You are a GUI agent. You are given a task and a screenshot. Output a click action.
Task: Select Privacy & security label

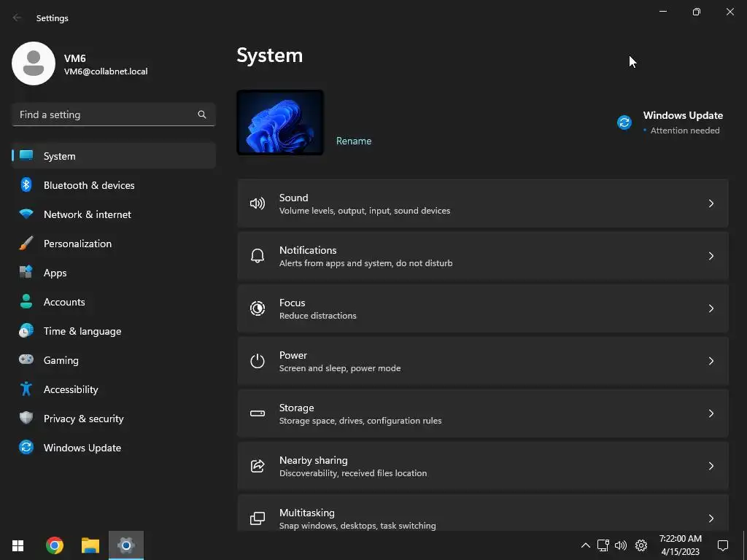coord(84,419)
